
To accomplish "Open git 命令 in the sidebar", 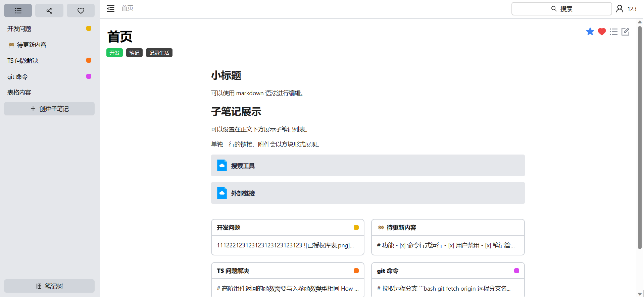I will tap(49, 76).
